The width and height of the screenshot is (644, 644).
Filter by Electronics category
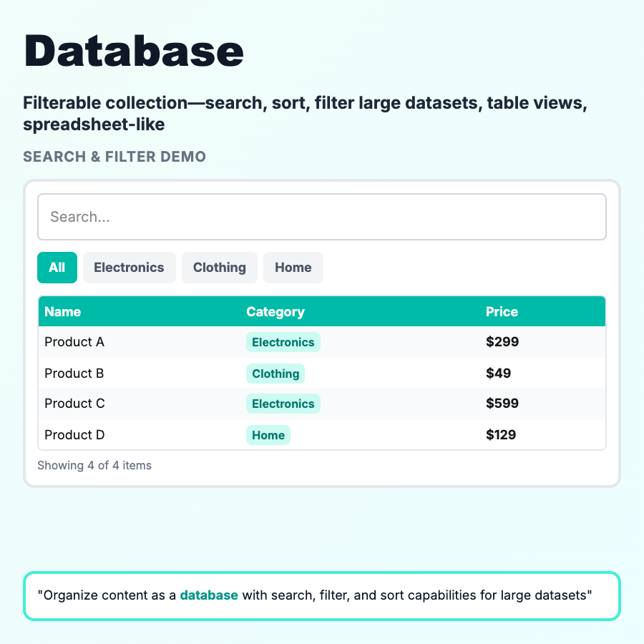(x=129, y=268)
